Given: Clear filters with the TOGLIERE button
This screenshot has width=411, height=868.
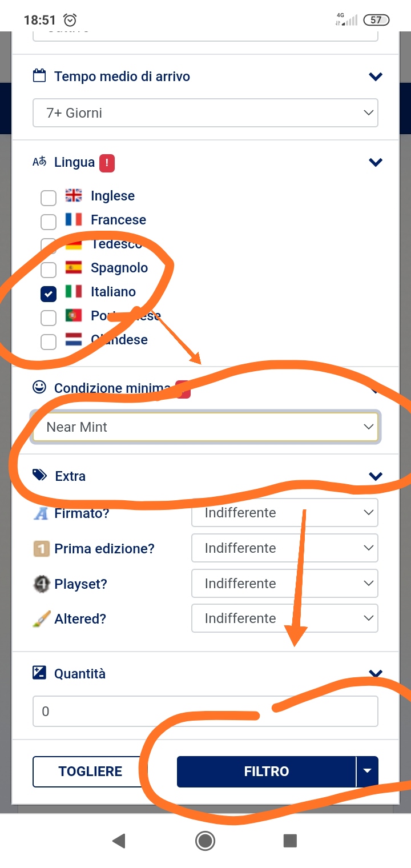Looking at the screenshot, I should [x=90, y=771].
